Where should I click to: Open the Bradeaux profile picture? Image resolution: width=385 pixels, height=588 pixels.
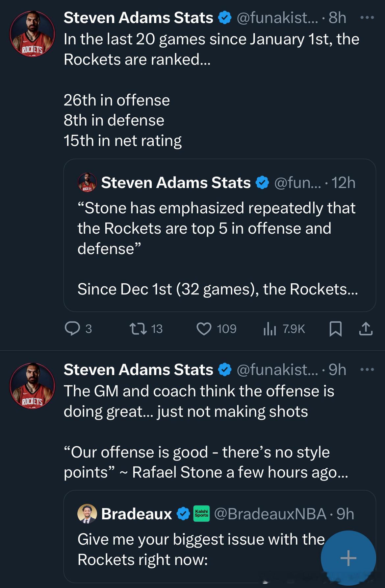click(87, 513)
